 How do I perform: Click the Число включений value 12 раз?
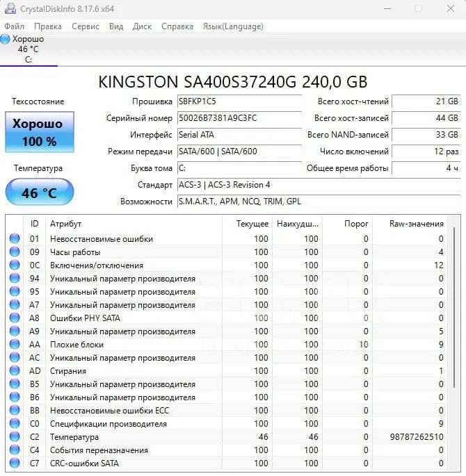(426, 151)
